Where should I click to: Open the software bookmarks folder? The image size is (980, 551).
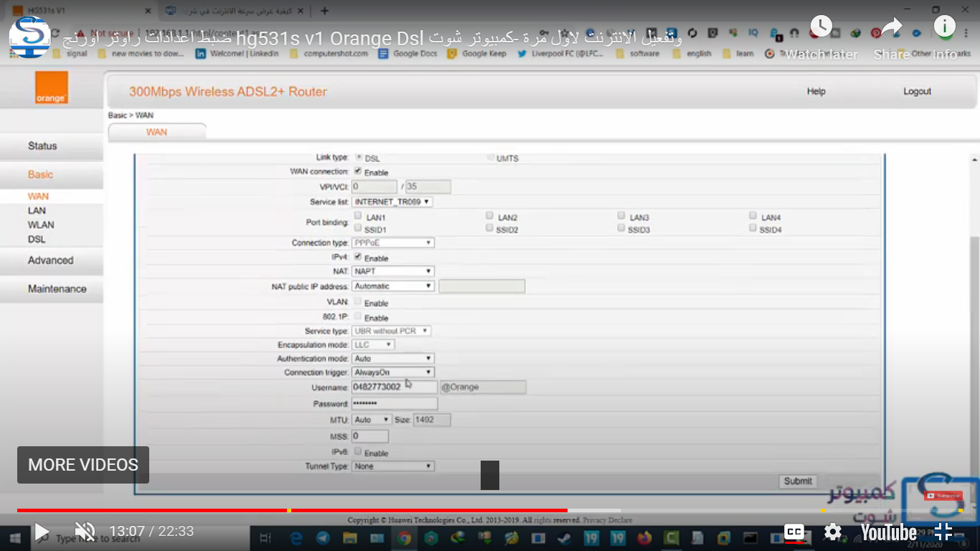(637, 53)
